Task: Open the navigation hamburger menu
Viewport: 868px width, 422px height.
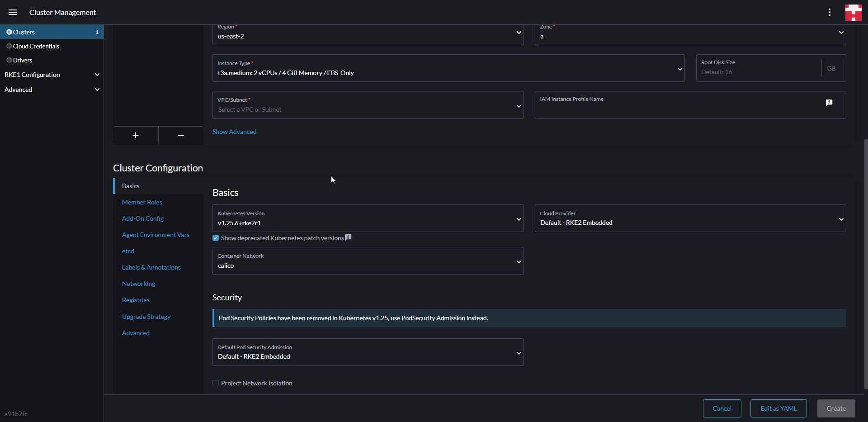Action: point(13,12)
